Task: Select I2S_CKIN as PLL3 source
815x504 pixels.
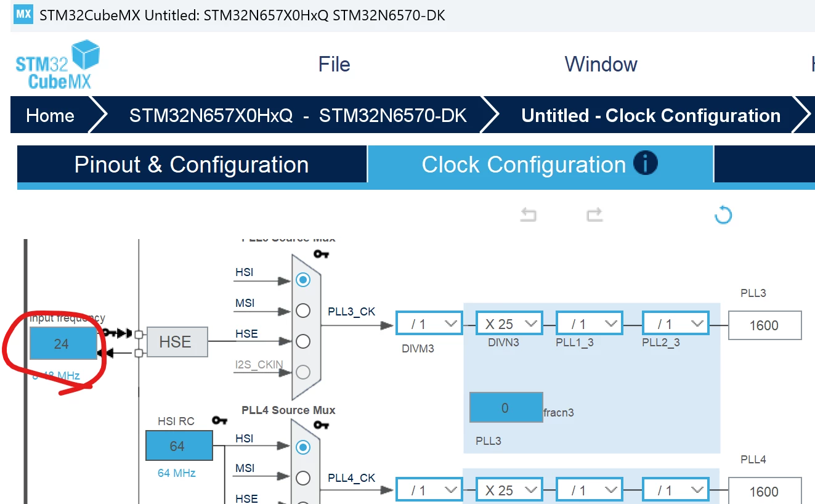Action: click(302, 372)
